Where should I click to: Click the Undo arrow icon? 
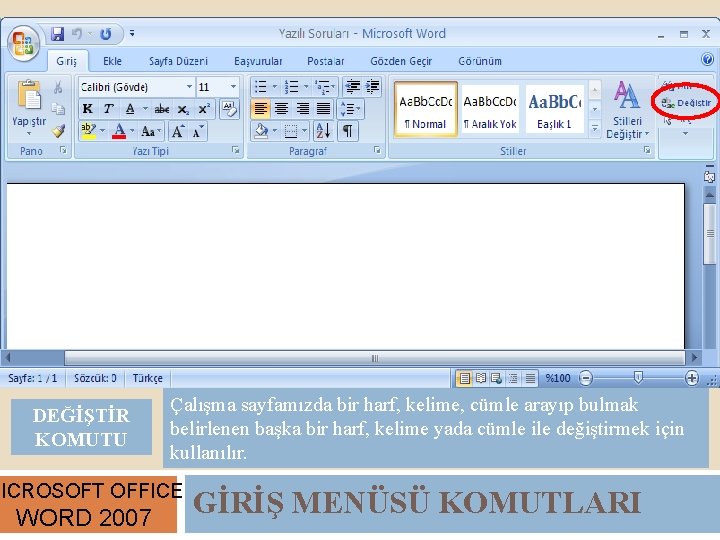77,34
